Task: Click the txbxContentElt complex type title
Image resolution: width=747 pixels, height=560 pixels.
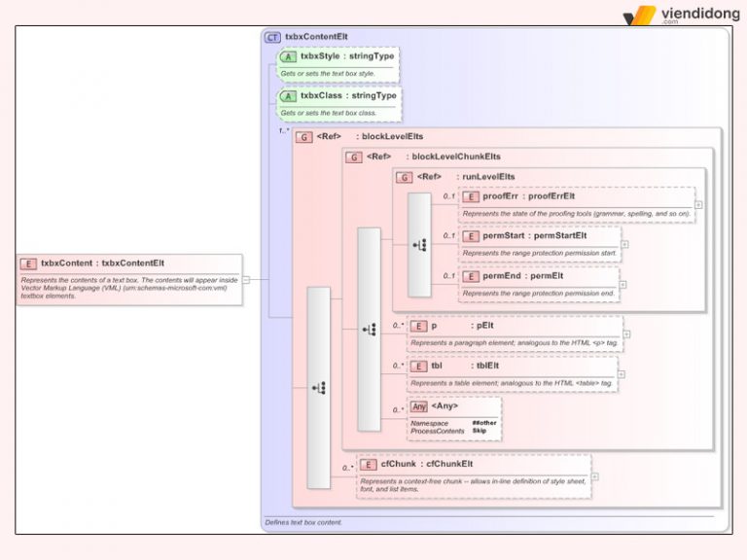Action: pos(312,37)
